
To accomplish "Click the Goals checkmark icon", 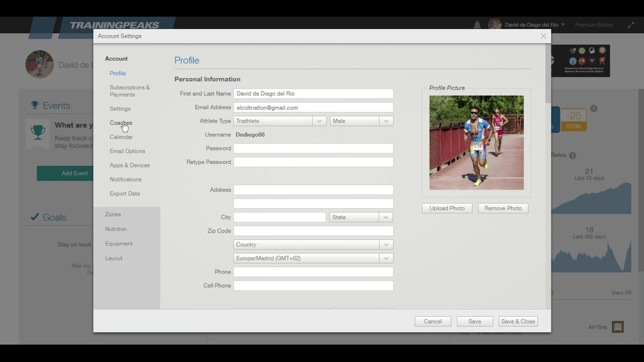I will tap(35, 217).
